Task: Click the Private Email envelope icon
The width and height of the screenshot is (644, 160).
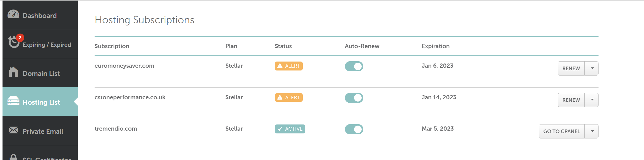Action: tap(13, 130)
